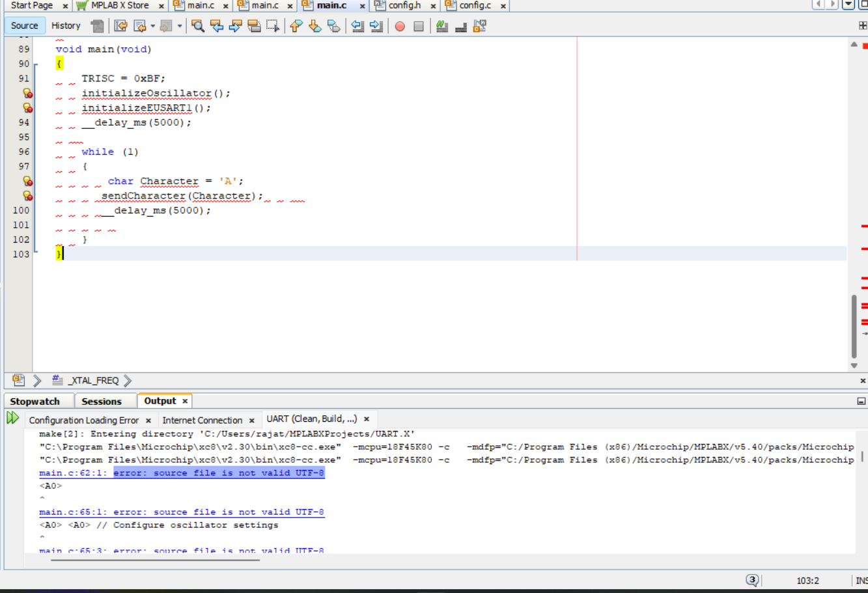Click the Find Selection magnifier icon

(198, 26)
